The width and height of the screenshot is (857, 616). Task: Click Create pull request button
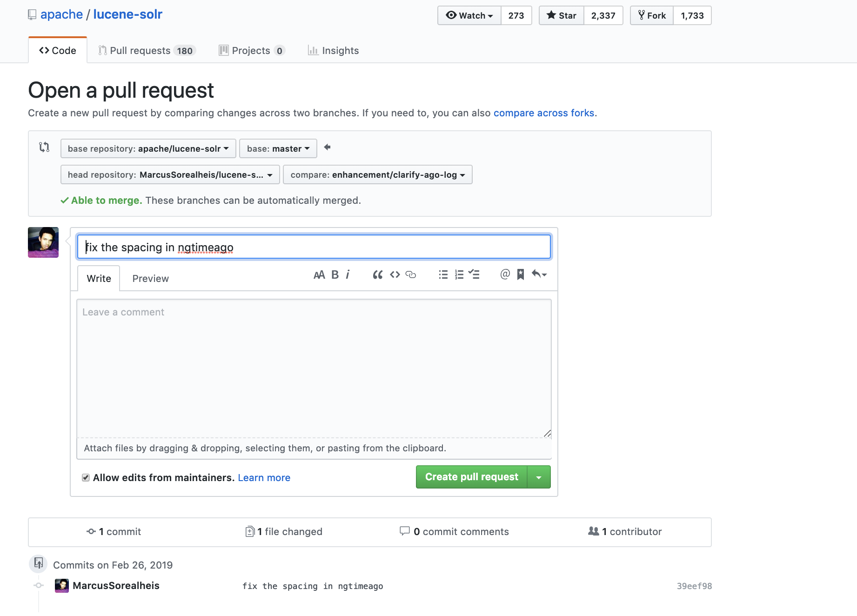coord(472,477)
